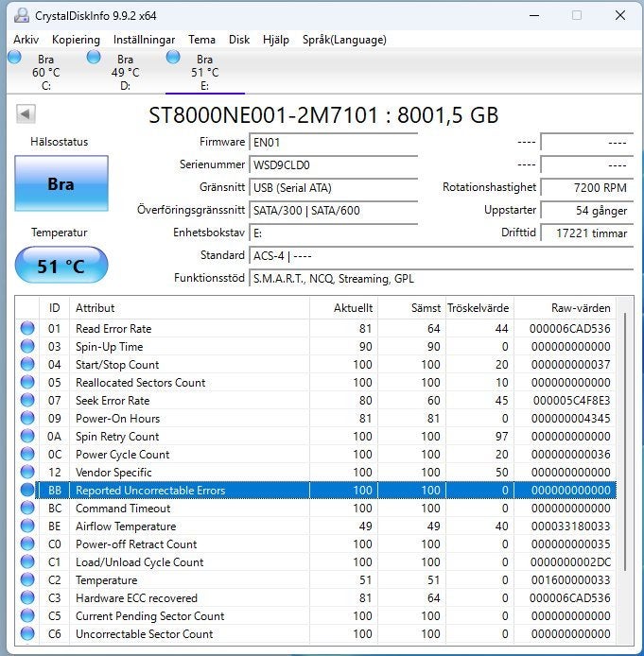Click the Aktuellt column header

tap(343, 308)
